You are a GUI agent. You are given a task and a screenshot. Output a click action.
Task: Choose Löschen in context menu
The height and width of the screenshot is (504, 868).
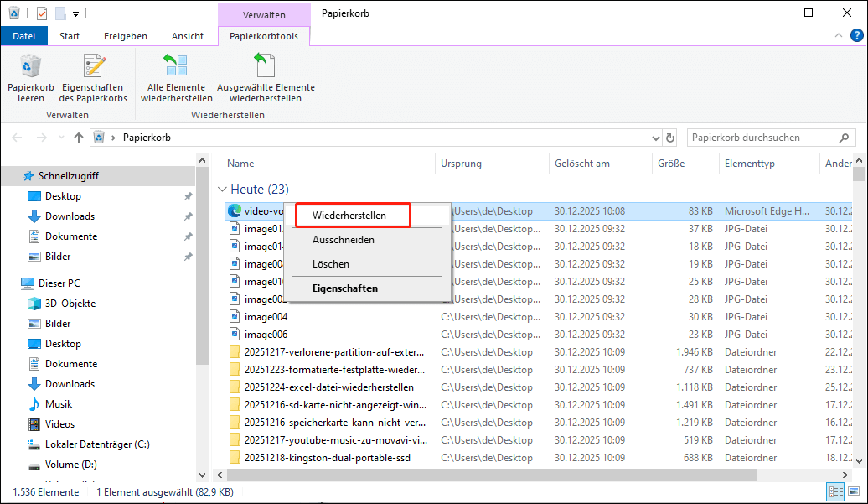pyautogui.click(x=330, y=264)
